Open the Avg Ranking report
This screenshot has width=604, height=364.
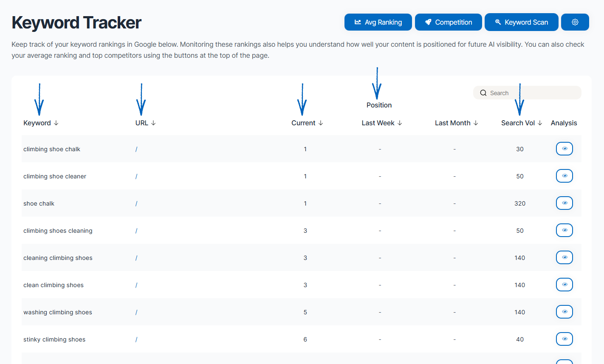pyautogui.click(x=378, y=22)
